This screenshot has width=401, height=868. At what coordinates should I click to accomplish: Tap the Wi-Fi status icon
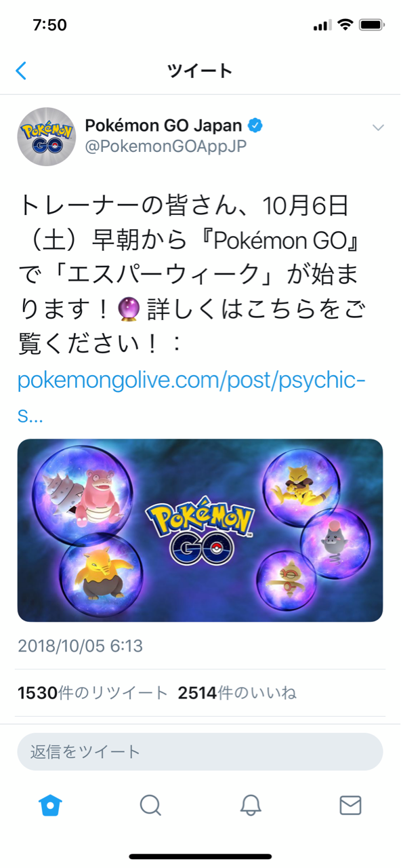346,25
